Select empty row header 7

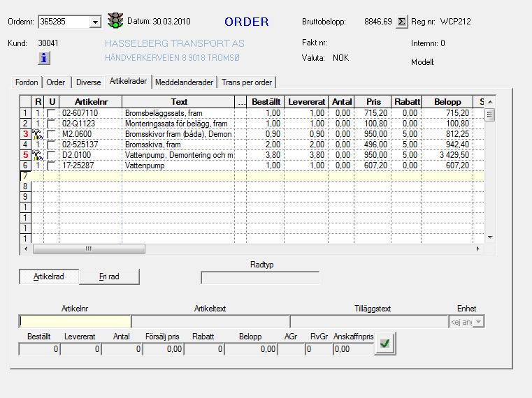(25, 176)
